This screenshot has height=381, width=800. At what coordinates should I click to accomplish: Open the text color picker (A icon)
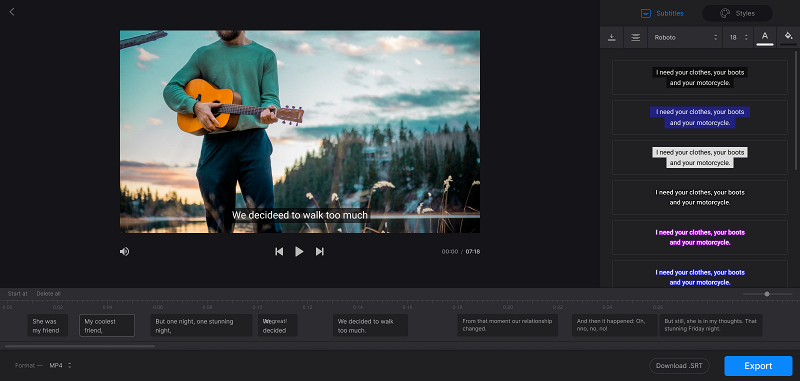764,37
